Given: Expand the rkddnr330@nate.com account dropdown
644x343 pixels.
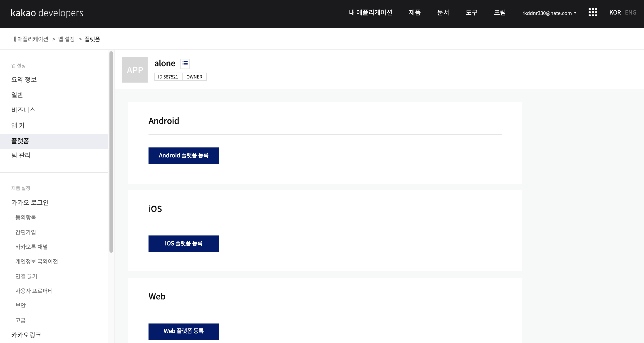Looking at the screenshot, I should coord(549,13).
